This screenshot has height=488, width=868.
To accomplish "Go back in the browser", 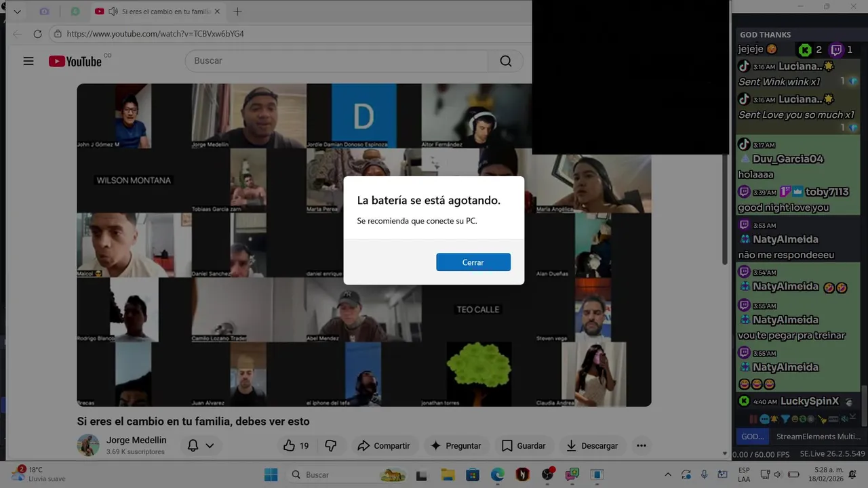I will tap(17, 34).
